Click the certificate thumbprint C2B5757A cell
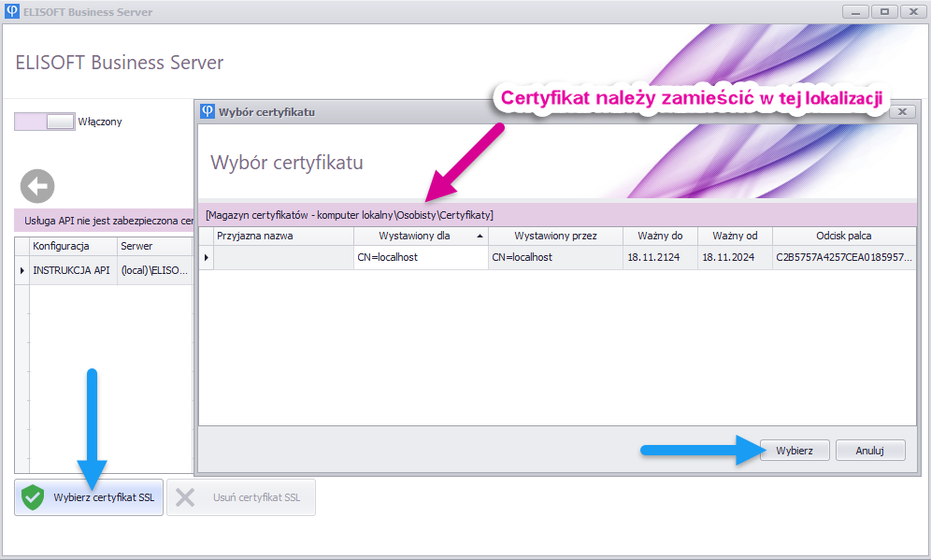 coord(843,257)
